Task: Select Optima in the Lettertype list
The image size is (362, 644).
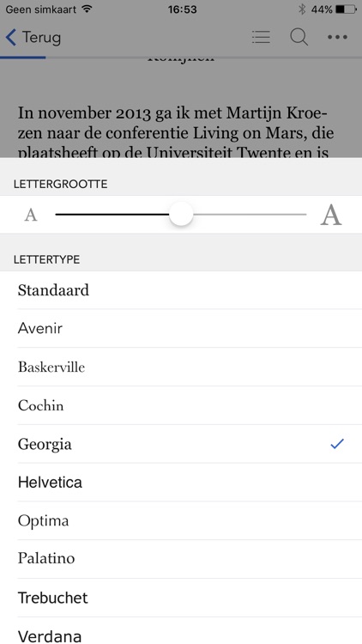Action: click(181, 521)
